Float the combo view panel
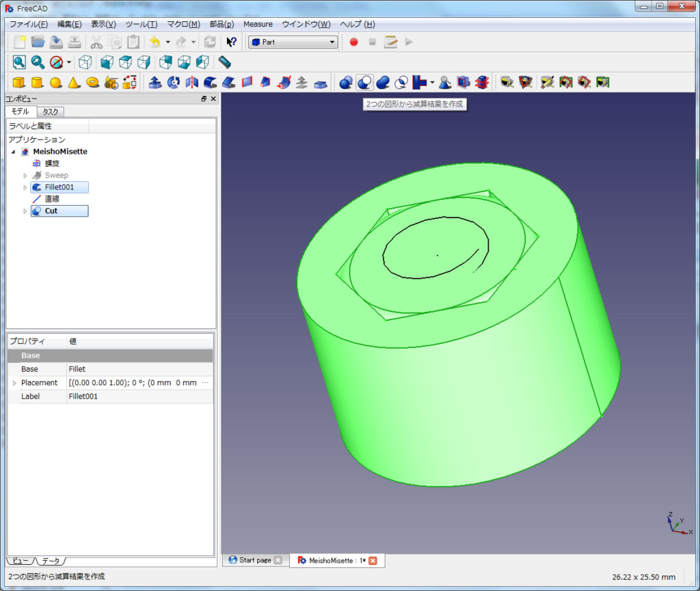 pyautogui.click(x=204, y=98)
